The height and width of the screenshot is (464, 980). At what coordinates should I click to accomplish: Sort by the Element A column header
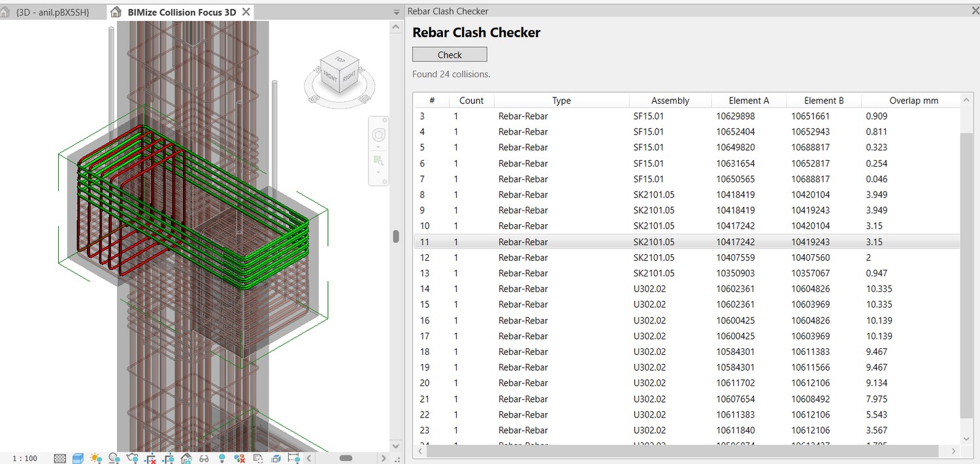(749, 101)
